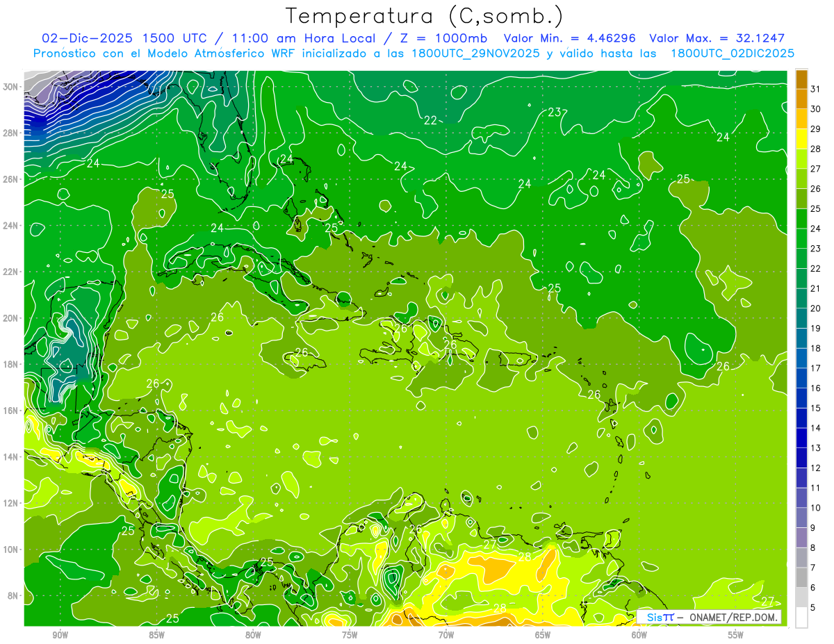Click the white bottom swatch below 5
Viewport: 834px width, 644px height.
point(801,617)
